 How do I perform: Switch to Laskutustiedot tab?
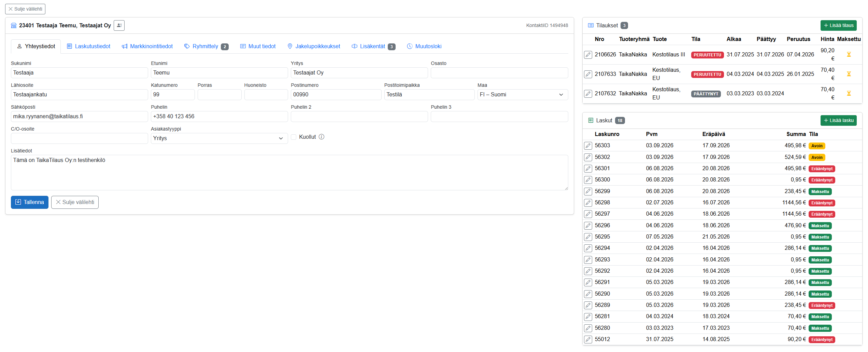click(x=89, y=46)
